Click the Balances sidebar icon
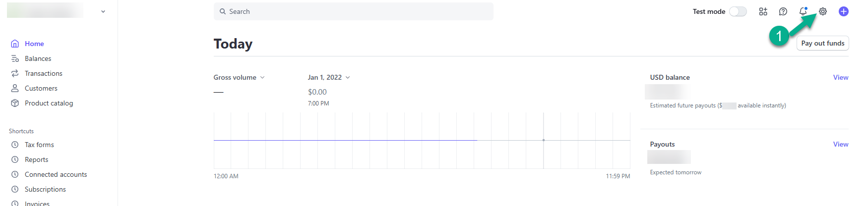 click(15, 58)
